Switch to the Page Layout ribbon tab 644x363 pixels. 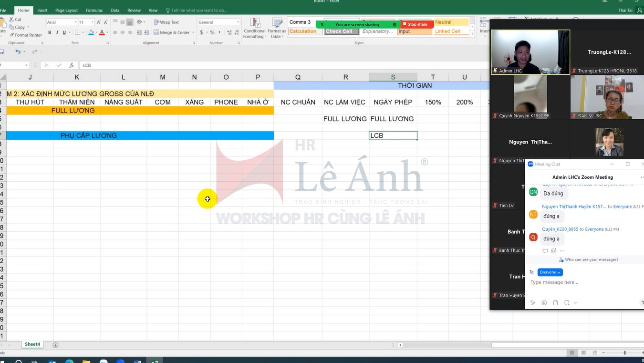coord(66,10)
